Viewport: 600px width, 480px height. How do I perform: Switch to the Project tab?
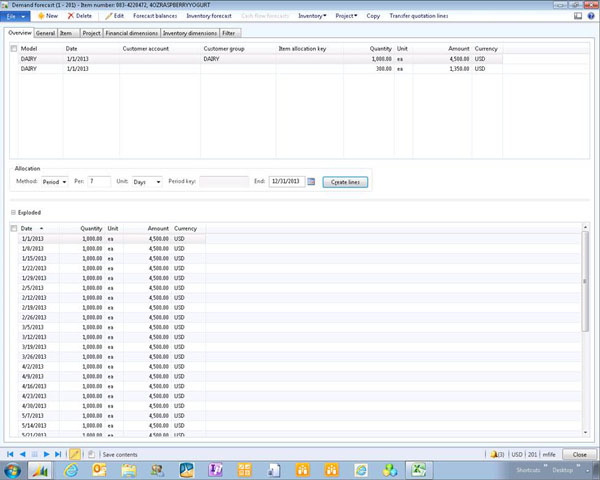coord(91,33)
